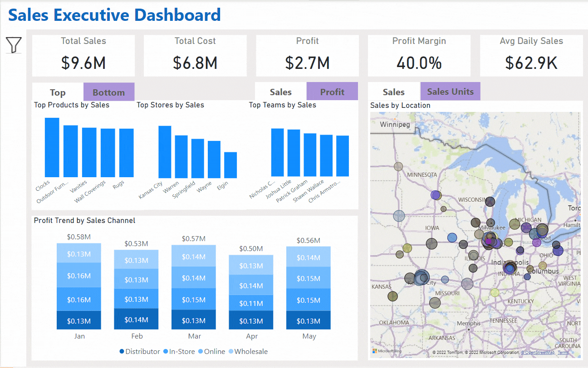Open the map Terms link
588x368 pixels.
pyautogui.click(x=563, y=353)
